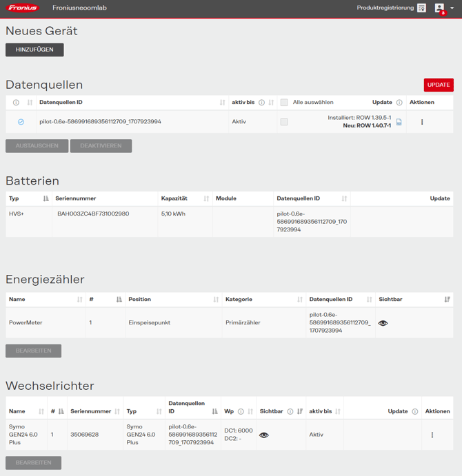Toggle visibility eye for Symo GEN24 inverter

(264, 435)
